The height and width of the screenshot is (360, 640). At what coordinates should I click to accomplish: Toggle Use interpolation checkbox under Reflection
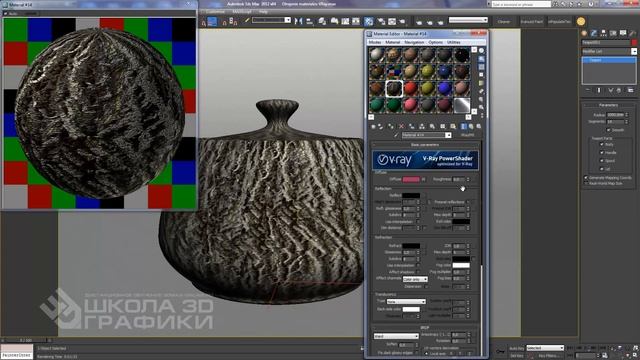point(418,222)
